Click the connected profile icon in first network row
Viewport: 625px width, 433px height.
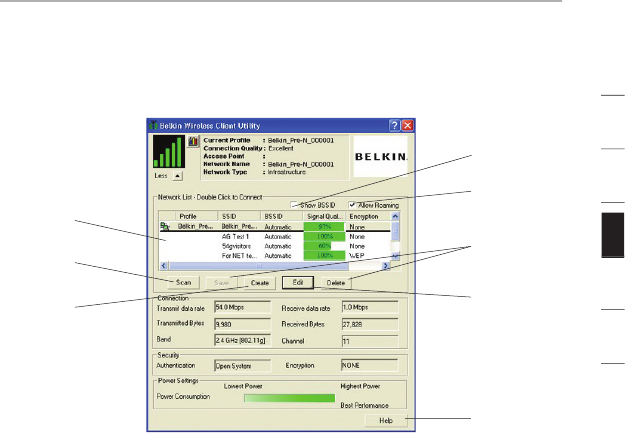click(x=165, y=226)
